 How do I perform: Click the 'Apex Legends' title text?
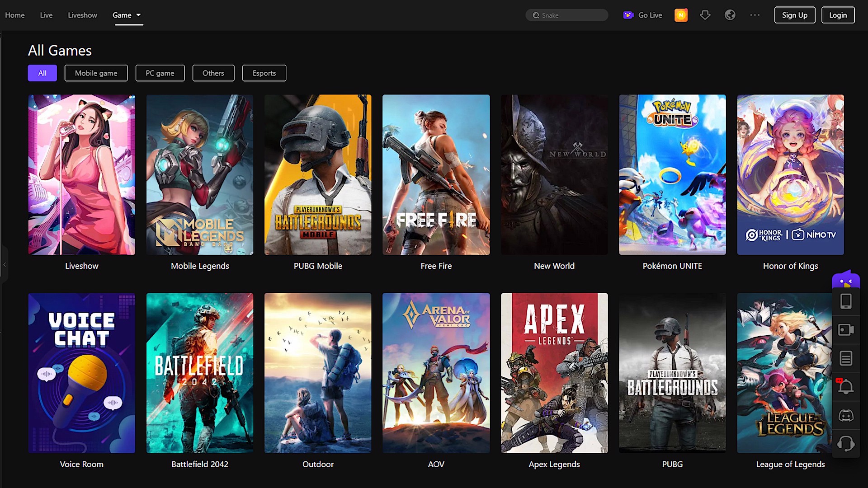click(554, 465)
